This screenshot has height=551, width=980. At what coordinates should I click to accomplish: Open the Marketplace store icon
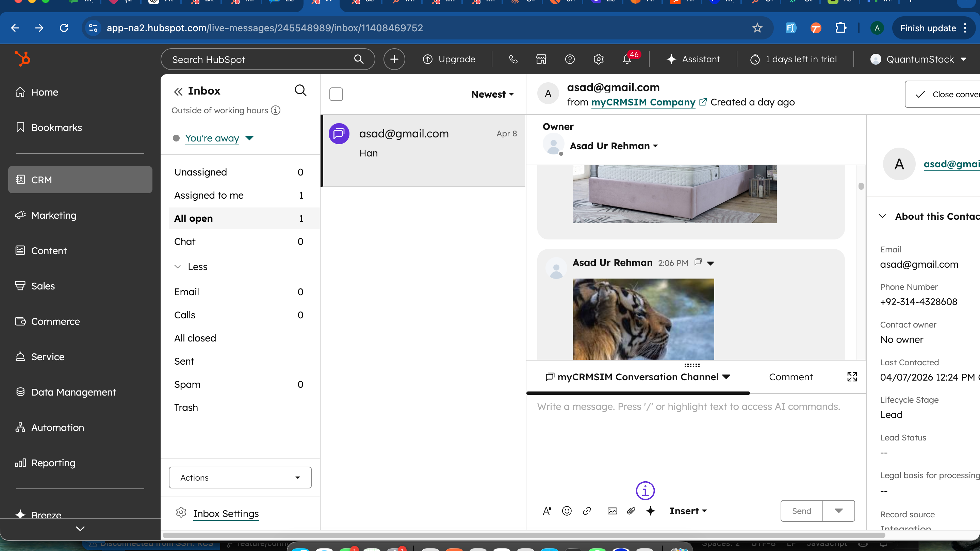point(541,59)
